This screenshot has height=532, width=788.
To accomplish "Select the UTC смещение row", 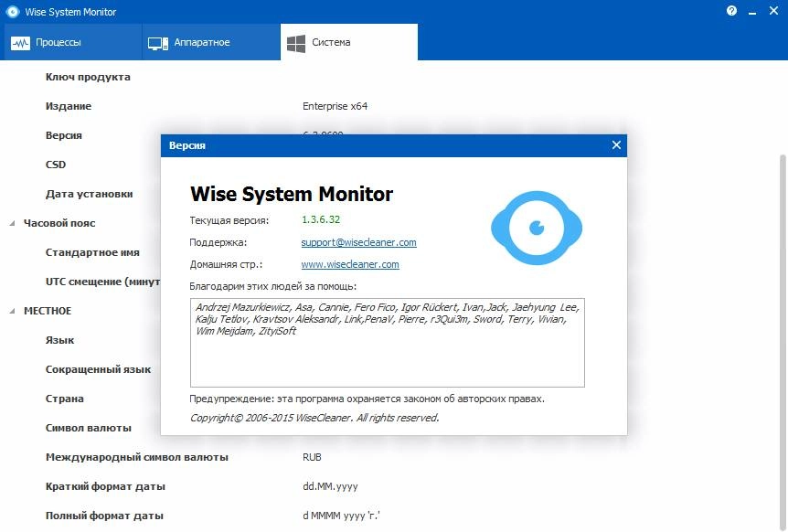I will [x=103, y=282].
